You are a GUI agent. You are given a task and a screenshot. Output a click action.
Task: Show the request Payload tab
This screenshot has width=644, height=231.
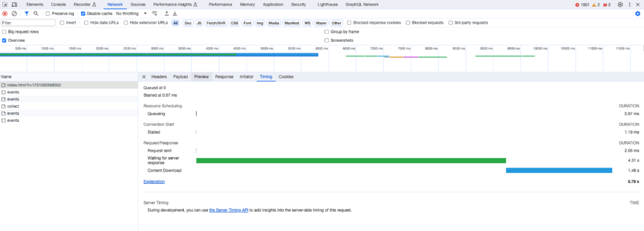point(180,77)
